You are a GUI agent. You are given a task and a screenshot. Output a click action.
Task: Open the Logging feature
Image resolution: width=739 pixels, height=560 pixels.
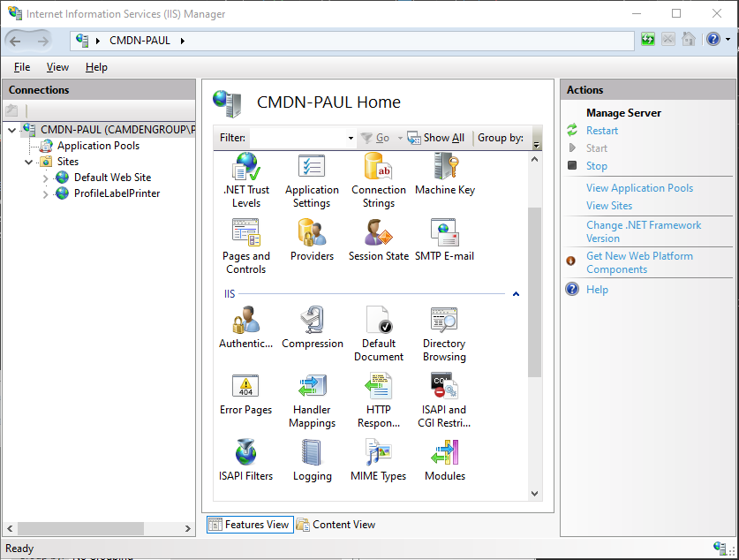pos(312,460)
